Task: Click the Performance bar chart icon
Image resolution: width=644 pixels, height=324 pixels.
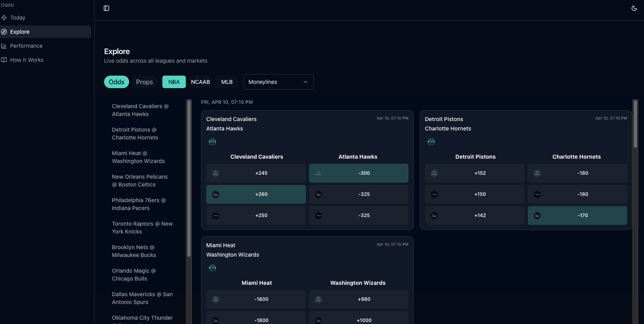Action: coord(4,46)
